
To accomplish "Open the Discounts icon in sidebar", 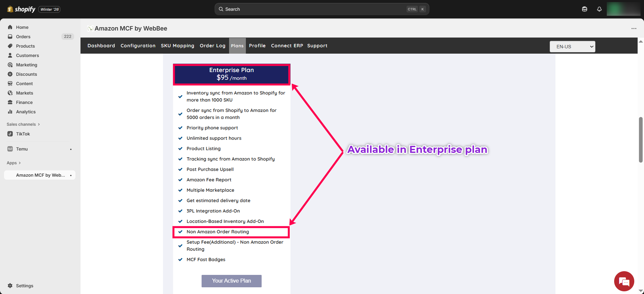I will coord(10,74).
